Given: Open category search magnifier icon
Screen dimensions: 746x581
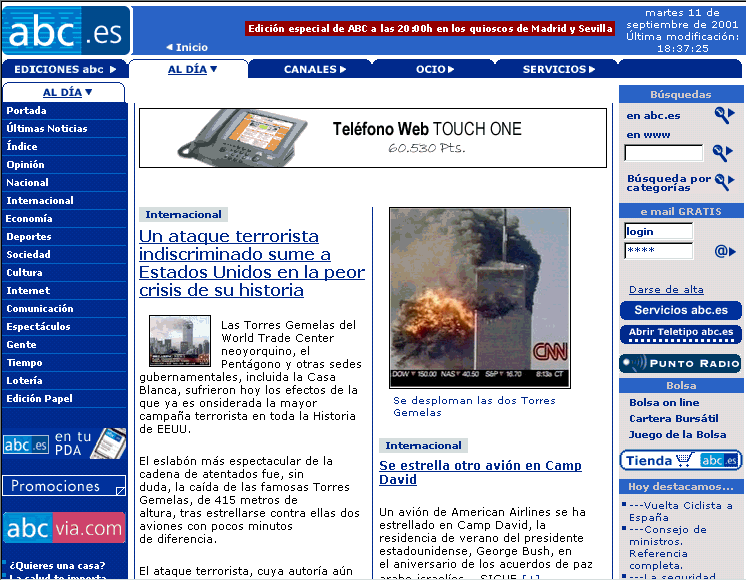Looking at the screenshot, I should tap(725, 182).
